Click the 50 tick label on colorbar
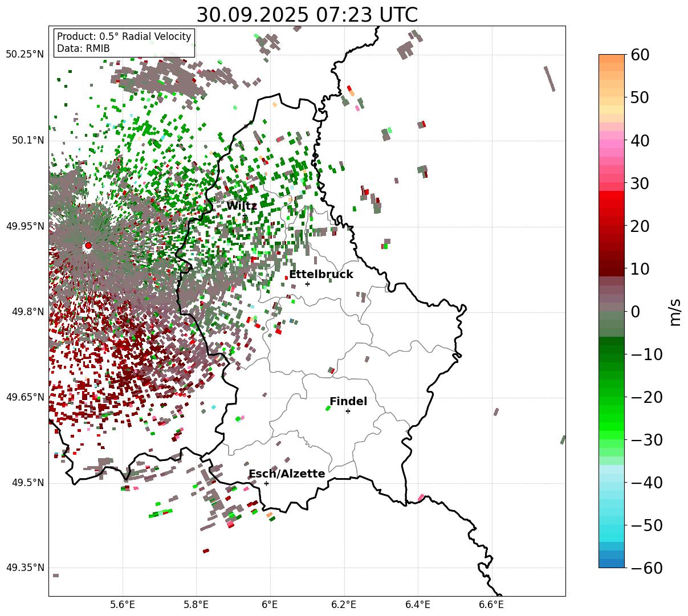This screenshot has width=688, height=616. coord(640,97)
